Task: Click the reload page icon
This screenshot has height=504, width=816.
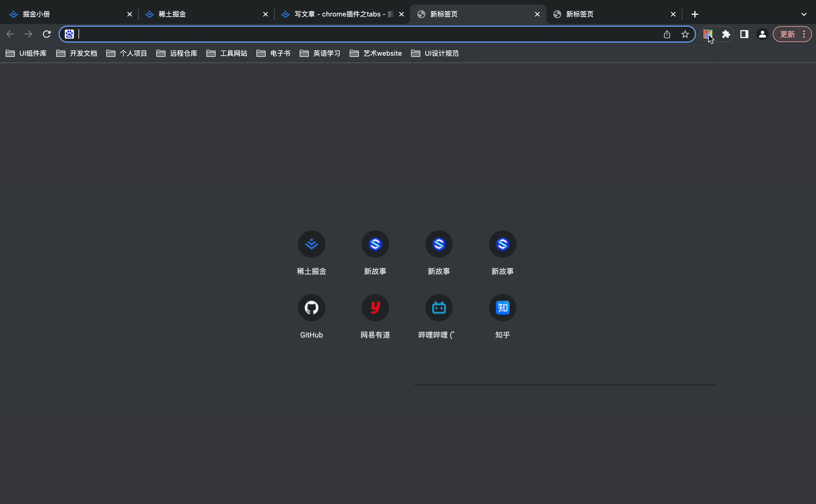Action: point(47,34)
